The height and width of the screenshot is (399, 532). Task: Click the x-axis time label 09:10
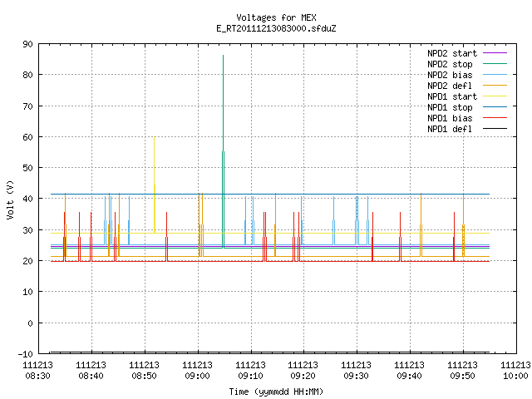[250, 377]
